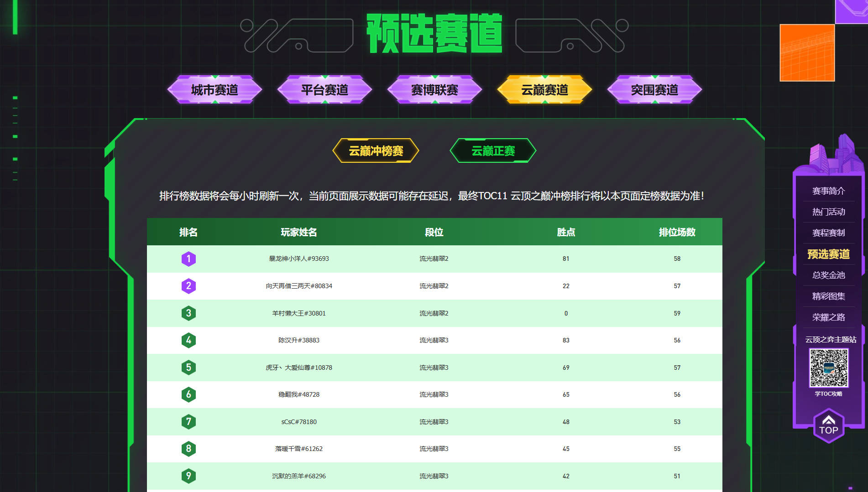
Task: Switch to the 城市赛道 tab
Action: [214, 90]
